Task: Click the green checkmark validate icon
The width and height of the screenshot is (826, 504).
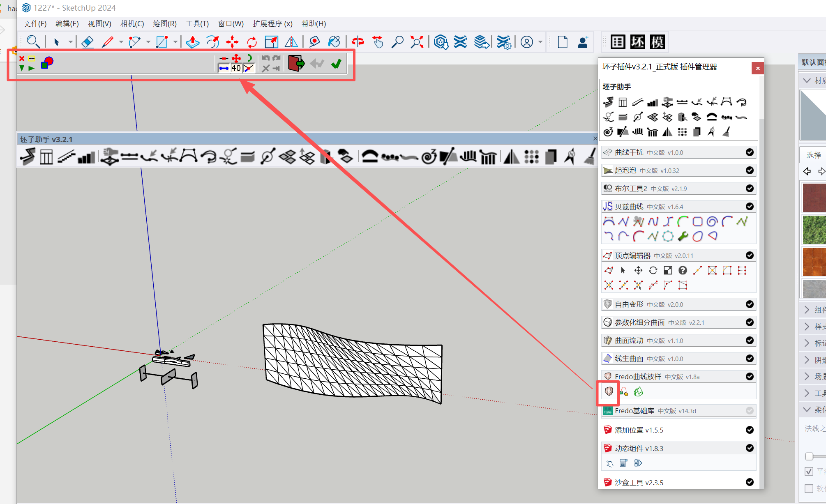Action: (x=336, y=64)
